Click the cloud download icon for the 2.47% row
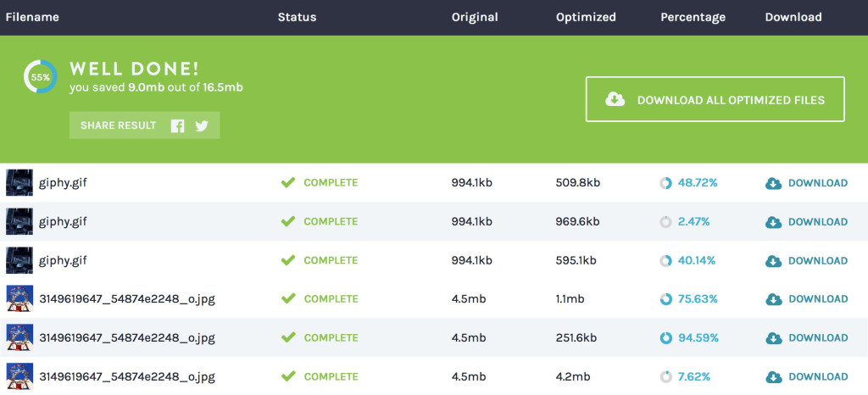Image resolution: width=868 pixels, height=395 pixels. point(773,222)
